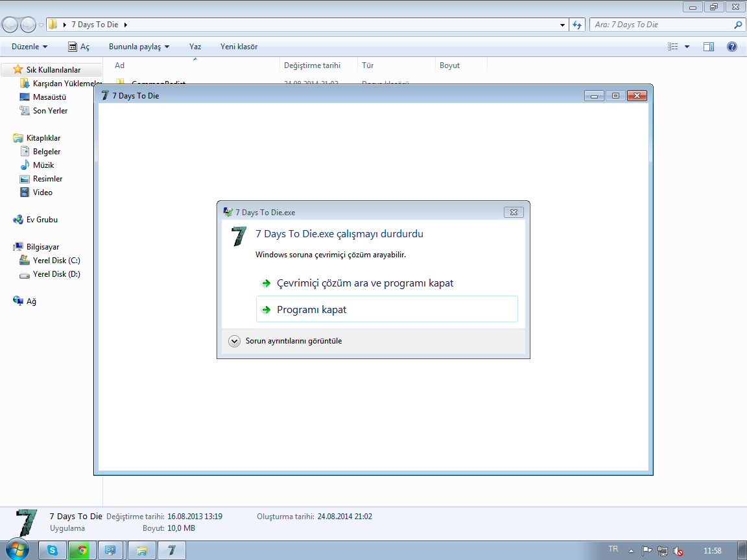Viewport: 747px width, 560px height.
Task: Open the Explorer help icon
Action: pyautogui.click(x=731, y=47)
